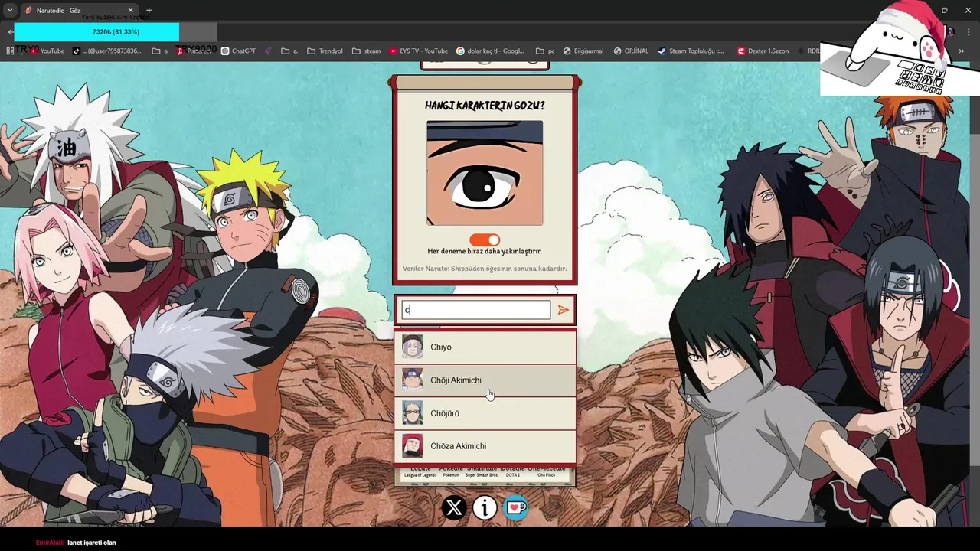
Task: Open the pc bookmarks folder
Action: [x=545, y=51]
